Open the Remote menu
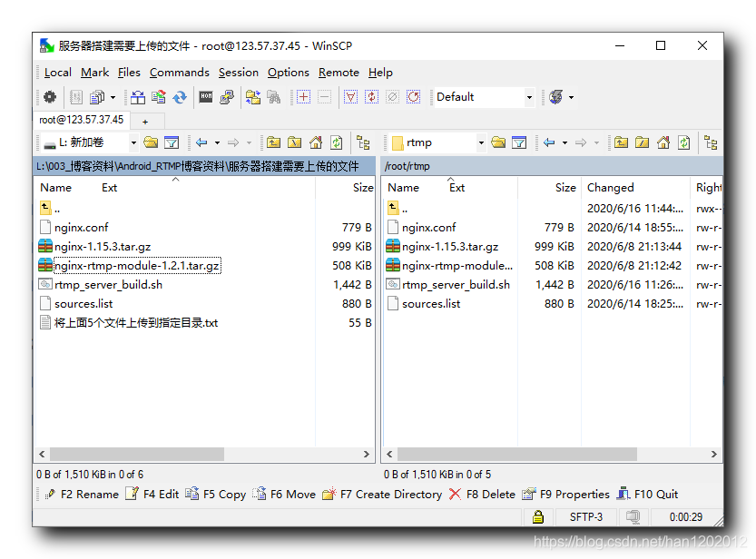 pos(339,73)
